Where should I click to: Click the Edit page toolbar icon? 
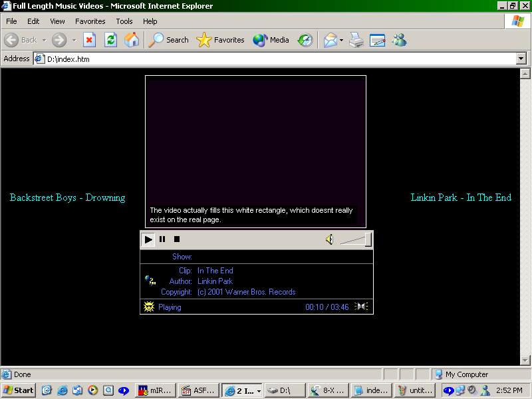point(378,40)
